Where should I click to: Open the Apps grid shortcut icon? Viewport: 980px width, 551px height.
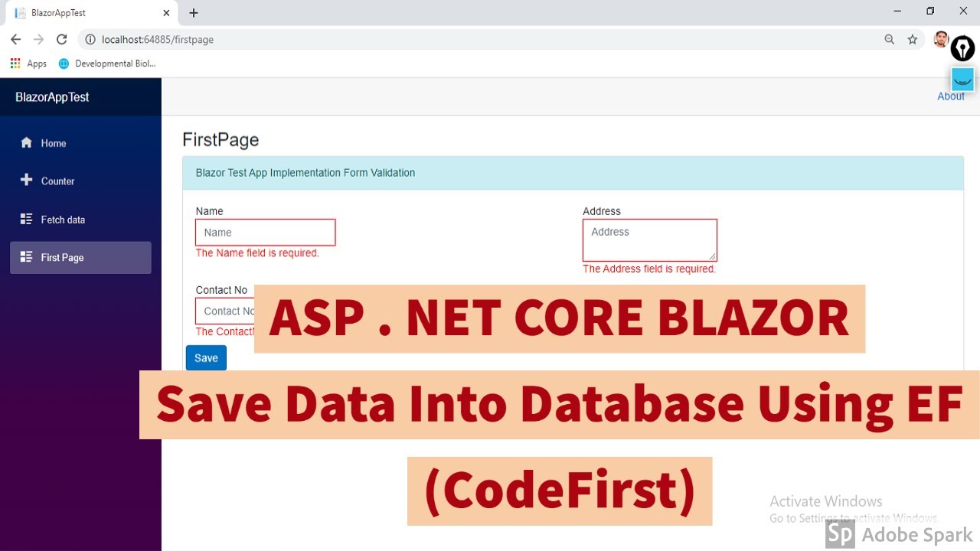pos(15,64)
